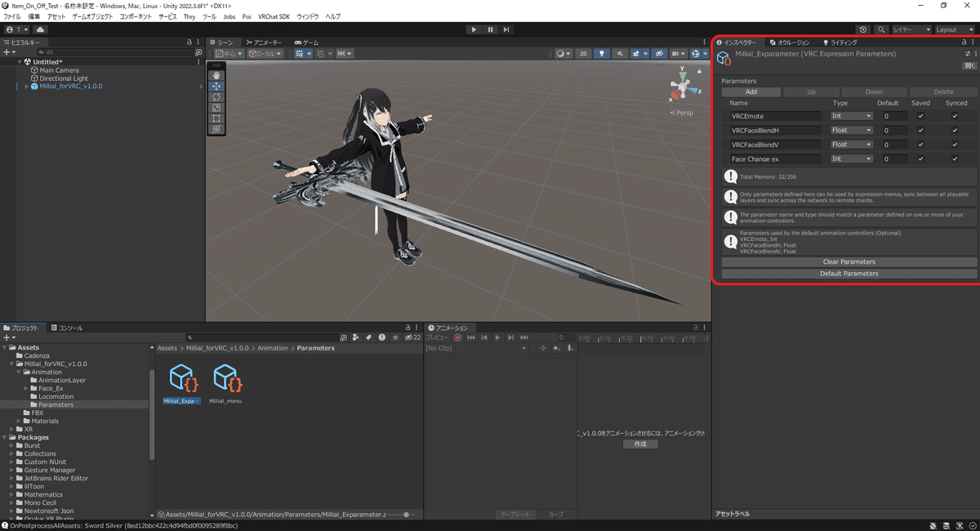Click the animation record button

pos(457,337)
